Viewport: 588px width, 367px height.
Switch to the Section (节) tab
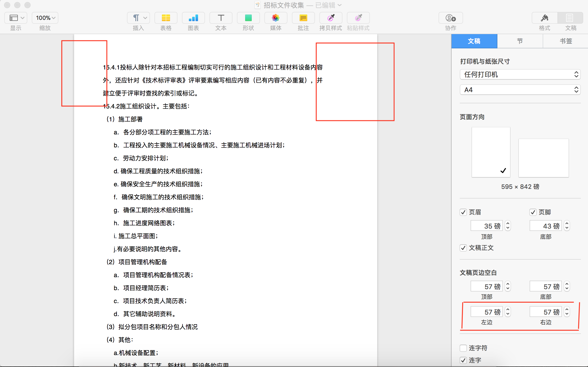tap(520, 41)
